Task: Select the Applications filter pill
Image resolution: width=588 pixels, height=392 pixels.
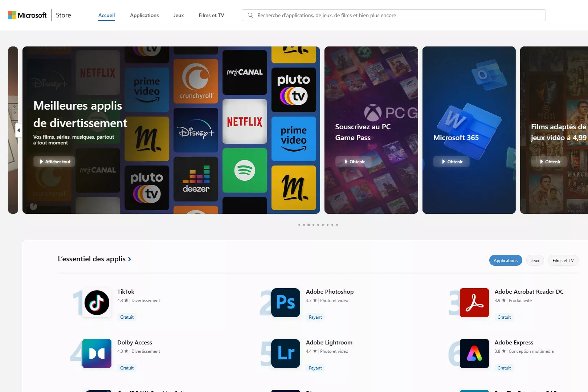Action: tap(505, 261)
